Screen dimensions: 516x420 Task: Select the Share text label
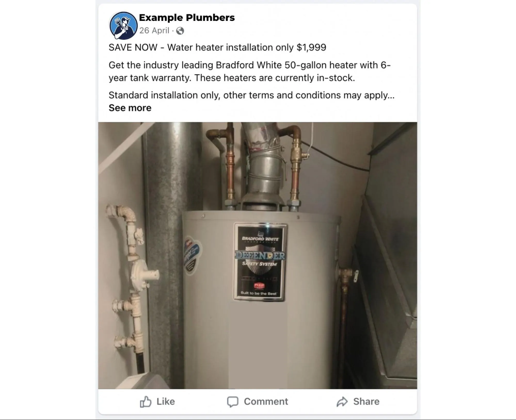pyautogui.click(x=366, y=401)
